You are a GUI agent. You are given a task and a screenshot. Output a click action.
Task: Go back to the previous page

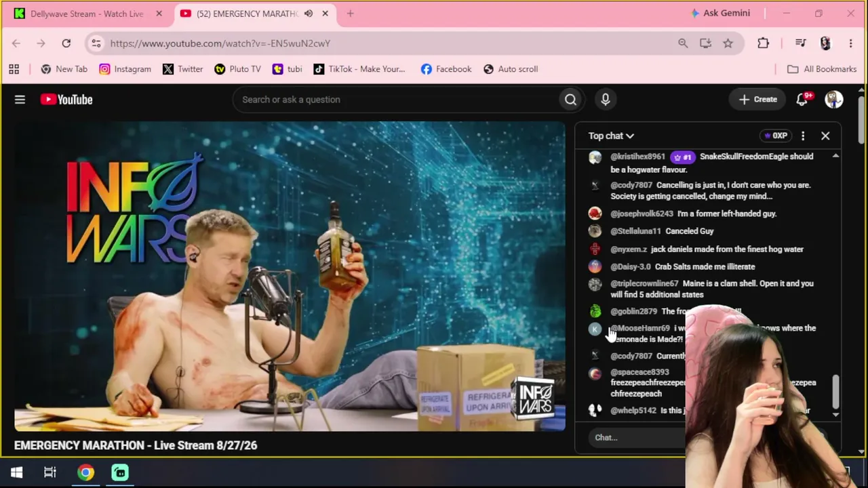pyautogui.click(x=16, y=43)
